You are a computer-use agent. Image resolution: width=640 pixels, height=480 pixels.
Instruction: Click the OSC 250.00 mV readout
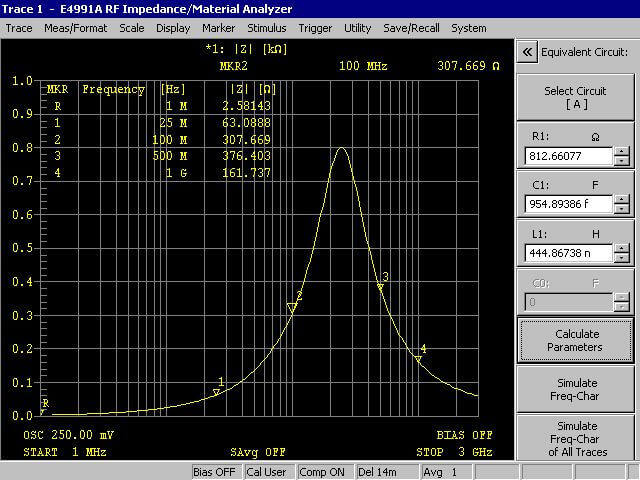click(69, 435)
